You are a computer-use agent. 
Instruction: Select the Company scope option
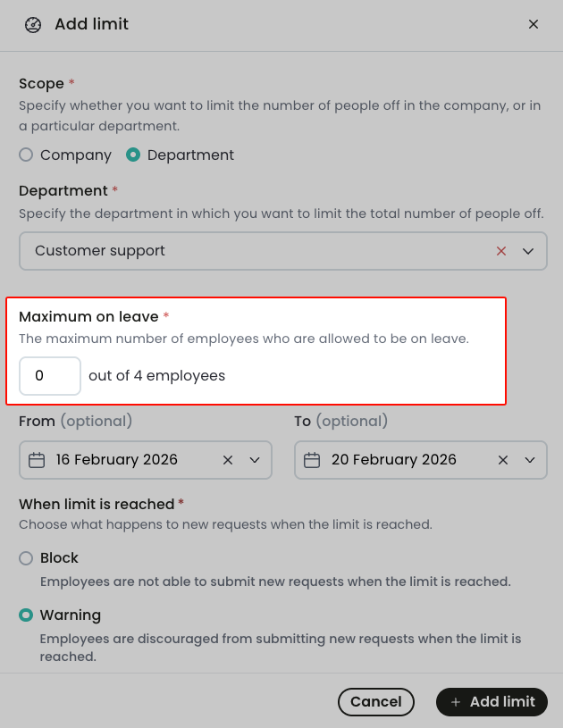(25, 155)
